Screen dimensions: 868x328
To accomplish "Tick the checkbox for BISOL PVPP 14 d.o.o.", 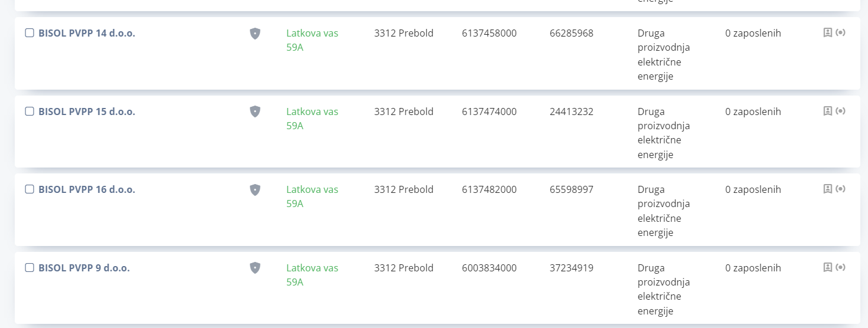I will click(x=30, y=33).
